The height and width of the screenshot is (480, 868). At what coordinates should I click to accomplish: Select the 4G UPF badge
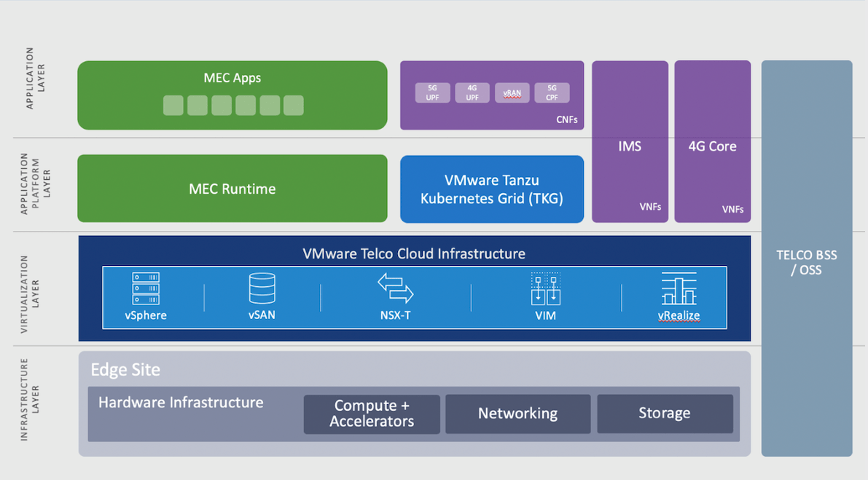[x=472, y=93]
